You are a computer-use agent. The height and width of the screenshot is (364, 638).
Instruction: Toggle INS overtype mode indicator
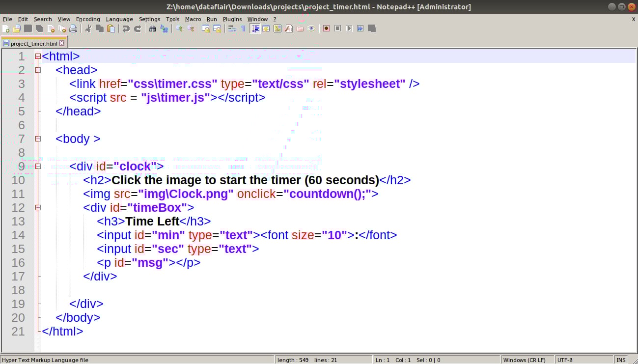[621, 360]
